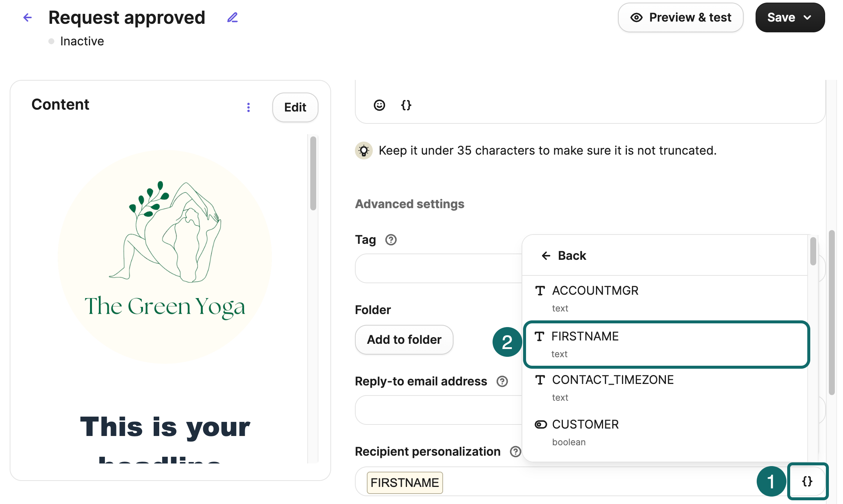The image size is (843, 504).
Task: Go Back in the attribute list
Action: pyautogui.click(x=564, y=256)
